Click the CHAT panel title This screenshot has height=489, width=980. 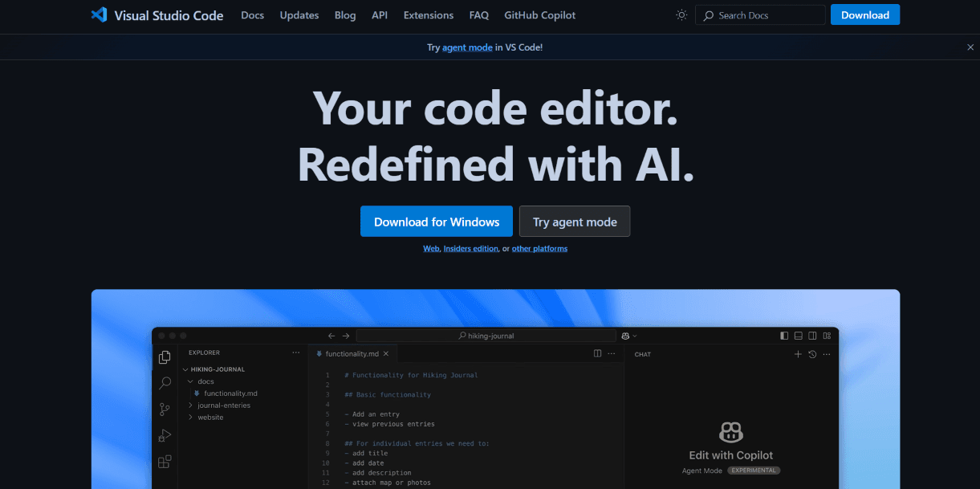[x=642, y=354]
